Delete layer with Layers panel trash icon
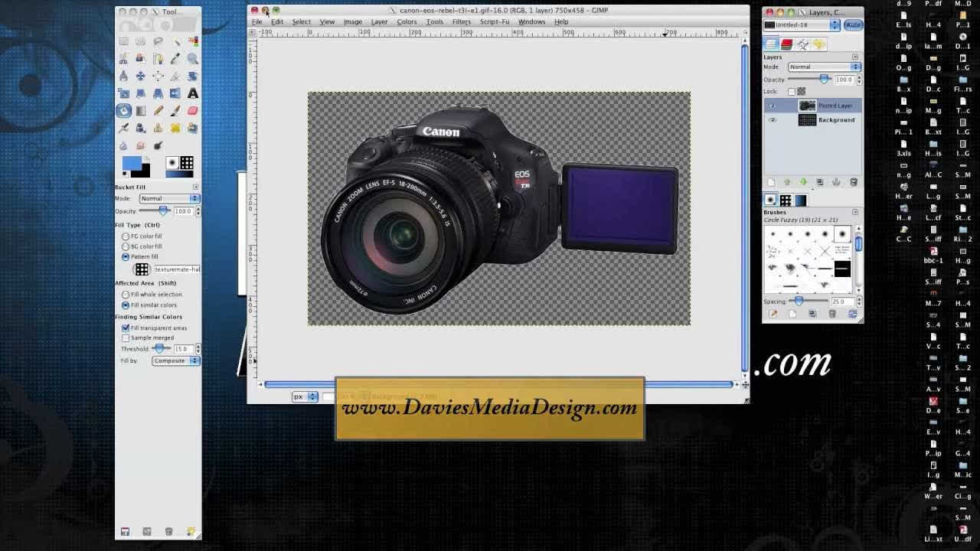 pos(853,182)
